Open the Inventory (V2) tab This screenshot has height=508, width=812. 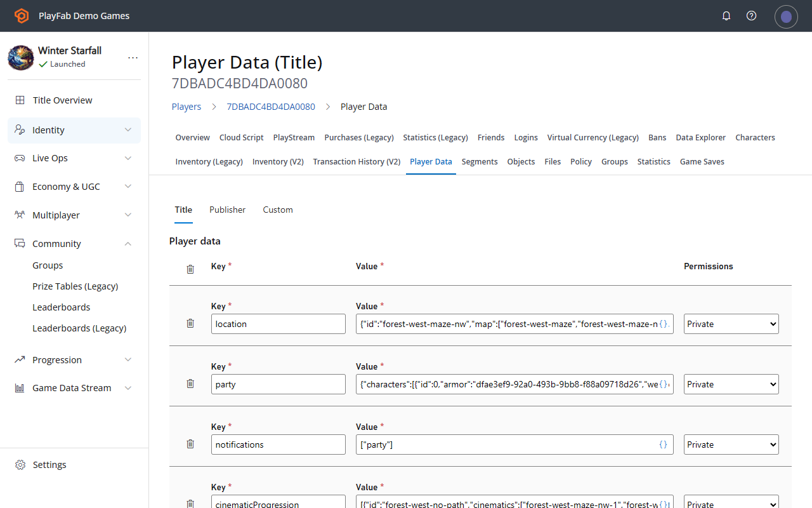278,162
